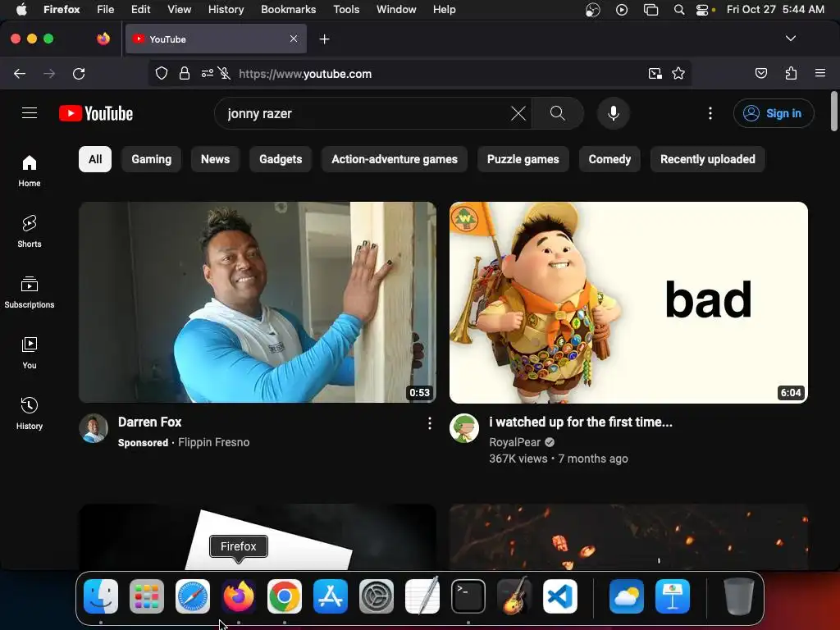Filter by Action-adventure games chip
Screen dimensions: 840x630
click(x=395, y=159)
